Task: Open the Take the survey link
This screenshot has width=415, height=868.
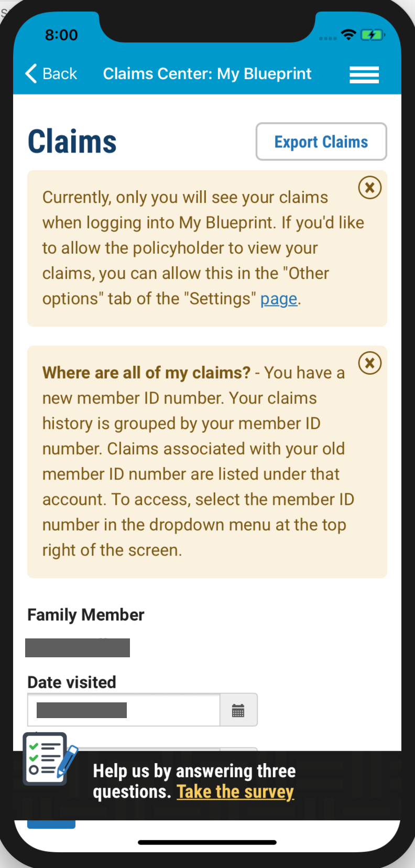Action: pyautogui.click(x=235, y=791)
